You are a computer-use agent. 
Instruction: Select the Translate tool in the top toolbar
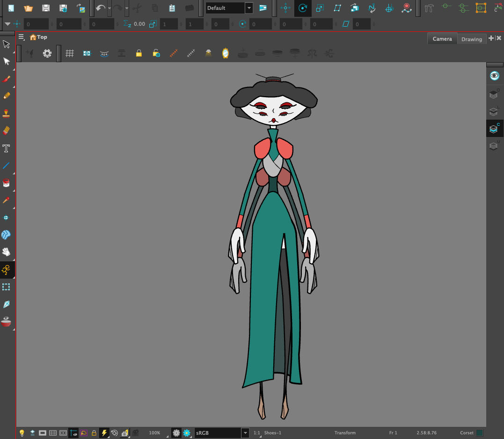pyautogui.click(x=285, y=7)
